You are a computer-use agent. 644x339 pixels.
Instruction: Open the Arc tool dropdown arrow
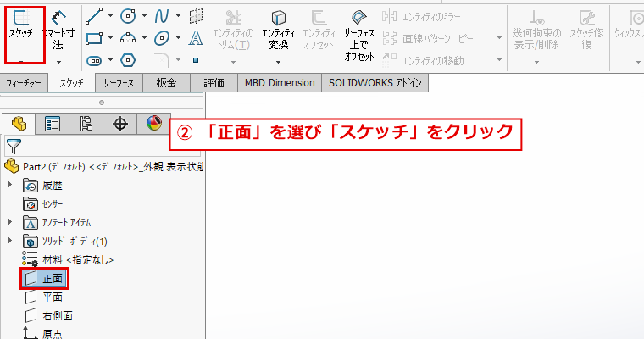[x=145, y=38]
